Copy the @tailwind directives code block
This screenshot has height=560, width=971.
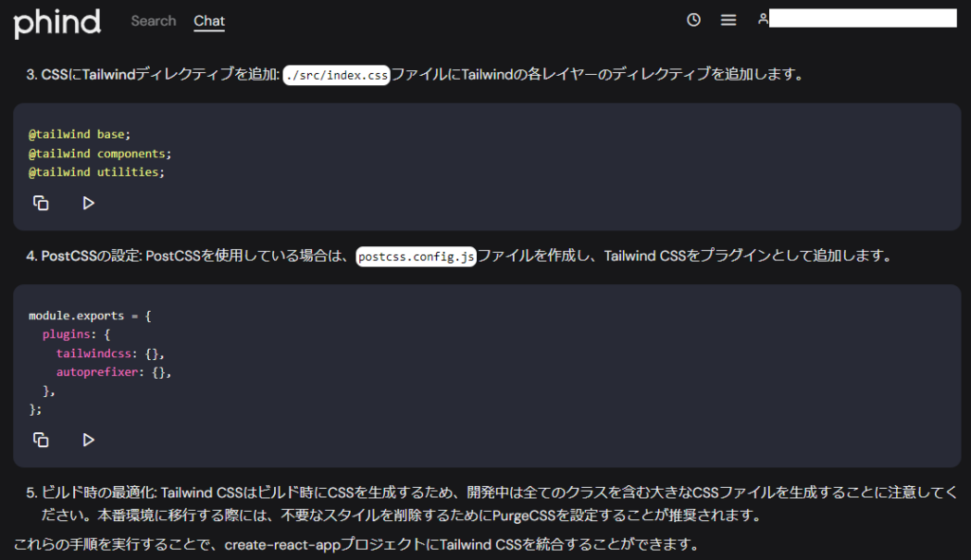41,203
